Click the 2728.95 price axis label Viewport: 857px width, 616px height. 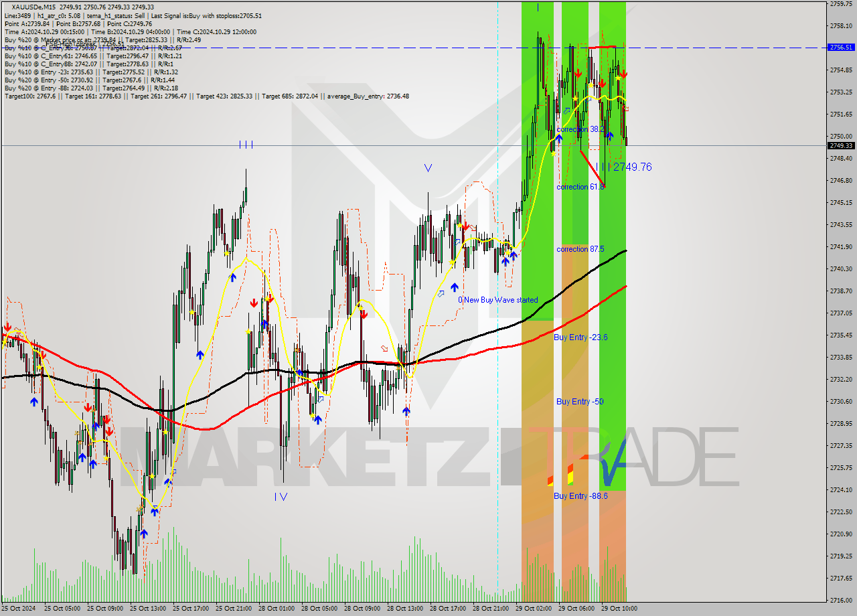tap(841, 423)
